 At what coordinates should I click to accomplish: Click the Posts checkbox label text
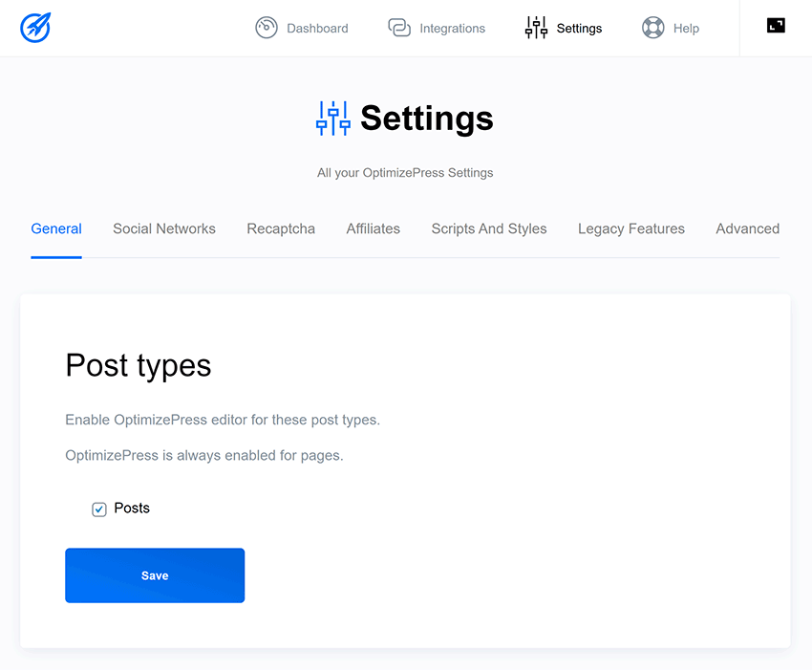pos(132,509)
